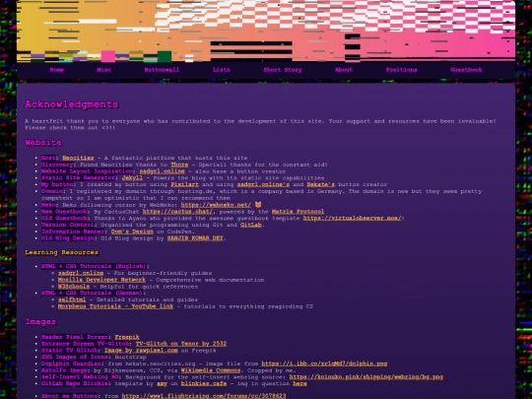Viewport: 532px width, 399px height.
Task: Open the Neocities host link
Action: [78, 158]
